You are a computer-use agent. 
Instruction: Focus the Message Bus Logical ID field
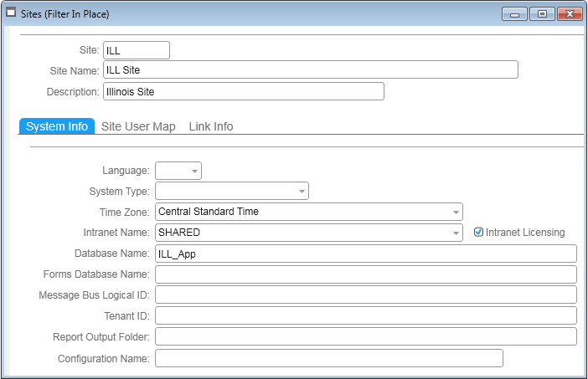(x=365, y=294)
